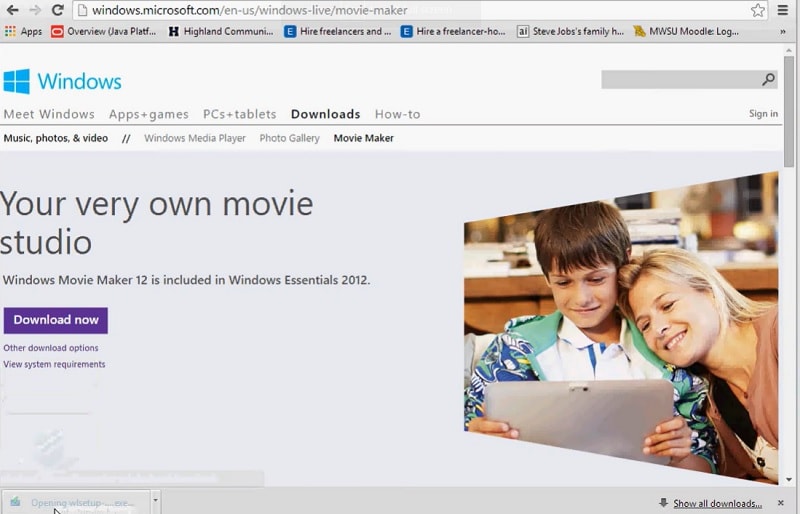Click the Sign in link

click(763, 114)
